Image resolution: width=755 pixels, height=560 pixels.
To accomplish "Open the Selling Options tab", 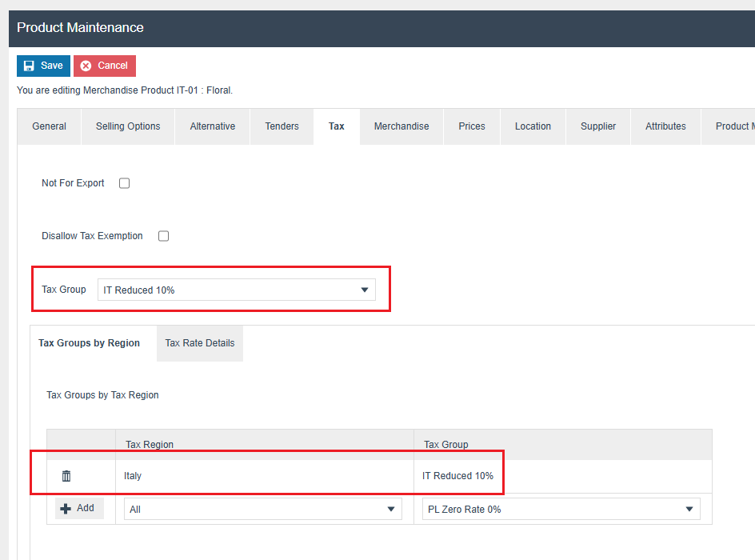I will coord(128,126).
